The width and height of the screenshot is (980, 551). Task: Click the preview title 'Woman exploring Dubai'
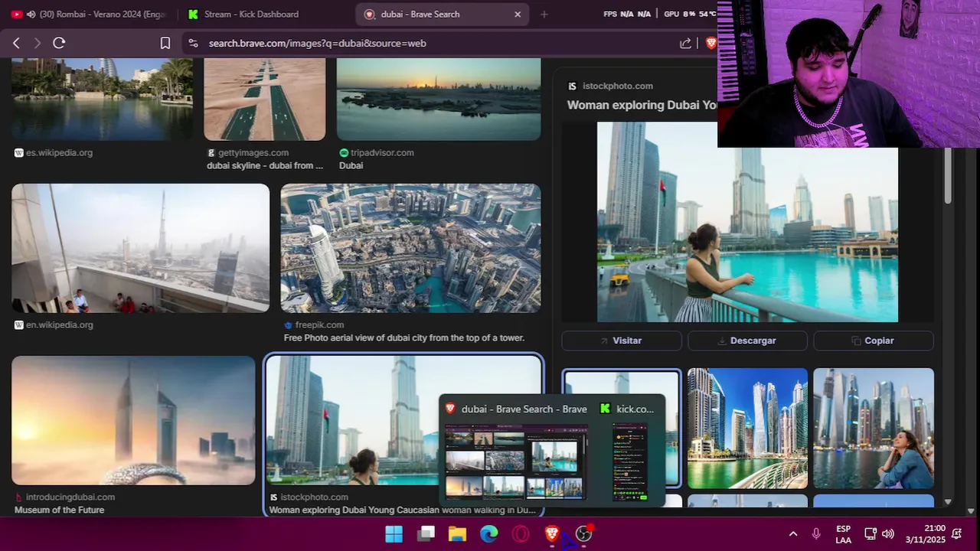[642, 106]
